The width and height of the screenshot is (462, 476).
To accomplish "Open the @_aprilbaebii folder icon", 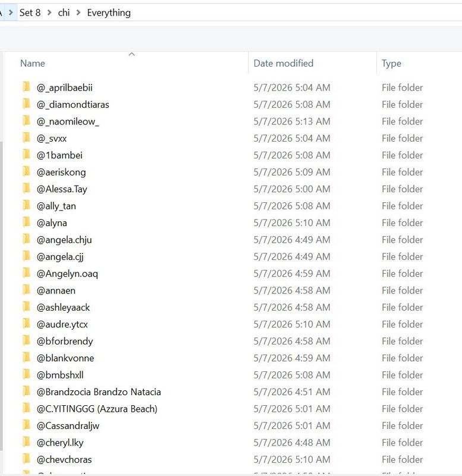I will 26,87.
